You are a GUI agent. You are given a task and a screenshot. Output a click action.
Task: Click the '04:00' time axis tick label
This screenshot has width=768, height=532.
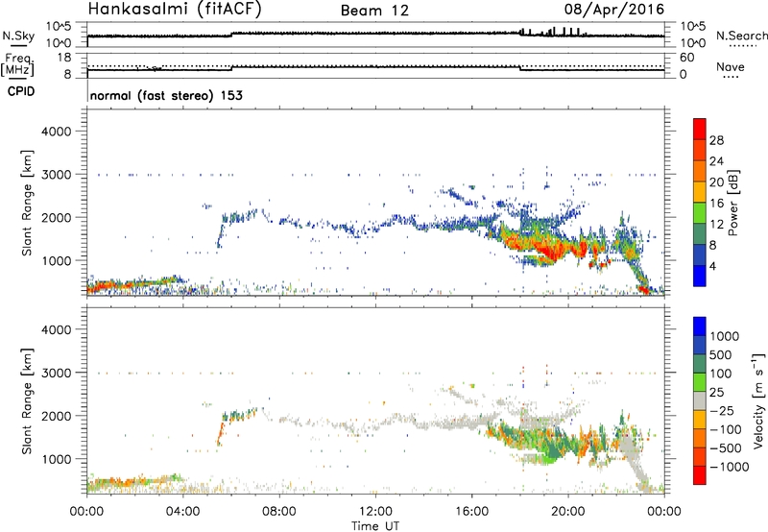tap(183, 512)
